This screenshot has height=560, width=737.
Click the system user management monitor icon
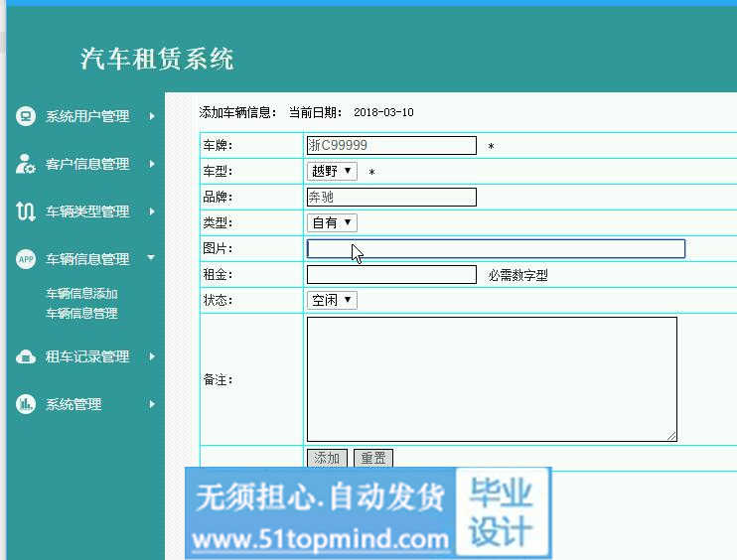[26, 116]
